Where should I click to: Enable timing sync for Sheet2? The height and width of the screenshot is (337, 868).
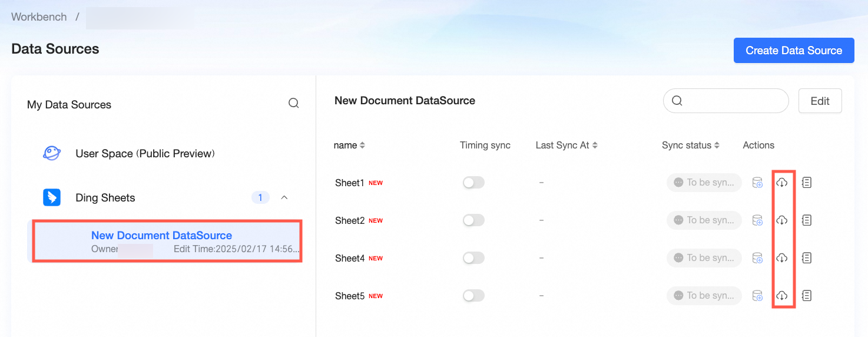473,220
